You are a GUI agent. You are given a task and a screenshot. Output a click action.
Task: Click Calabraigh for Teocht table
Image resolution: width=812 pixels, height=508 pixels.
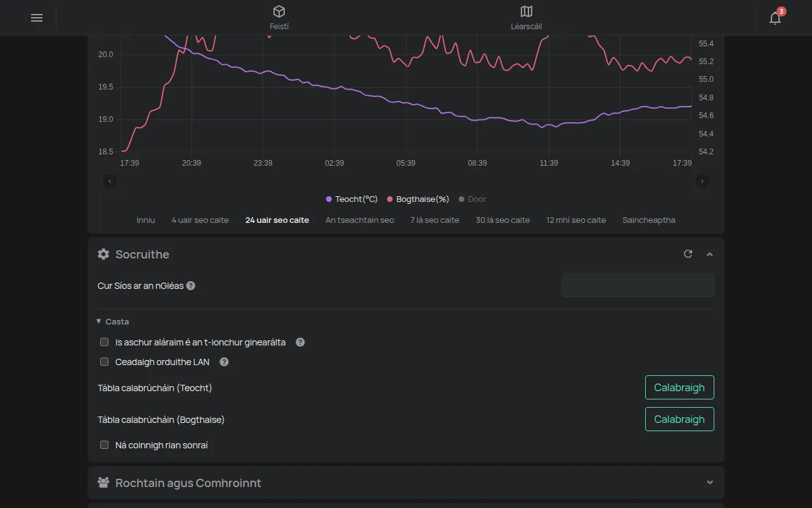[x=679, y=387]
